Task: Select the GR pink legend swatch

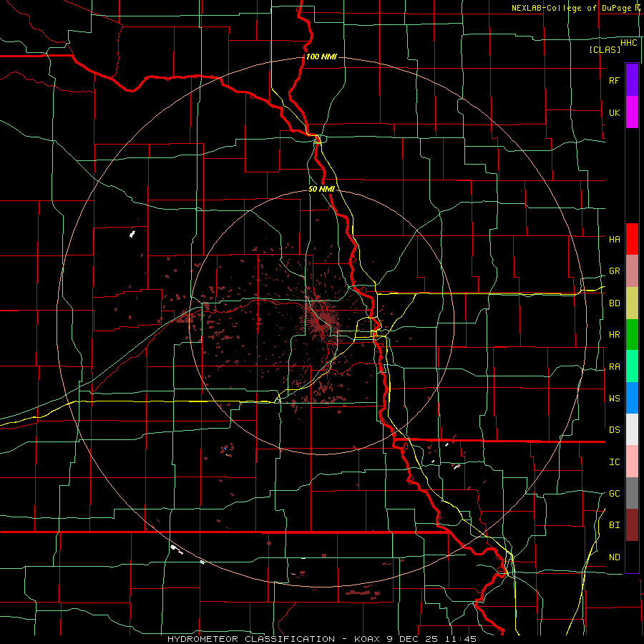Action: 632,271
